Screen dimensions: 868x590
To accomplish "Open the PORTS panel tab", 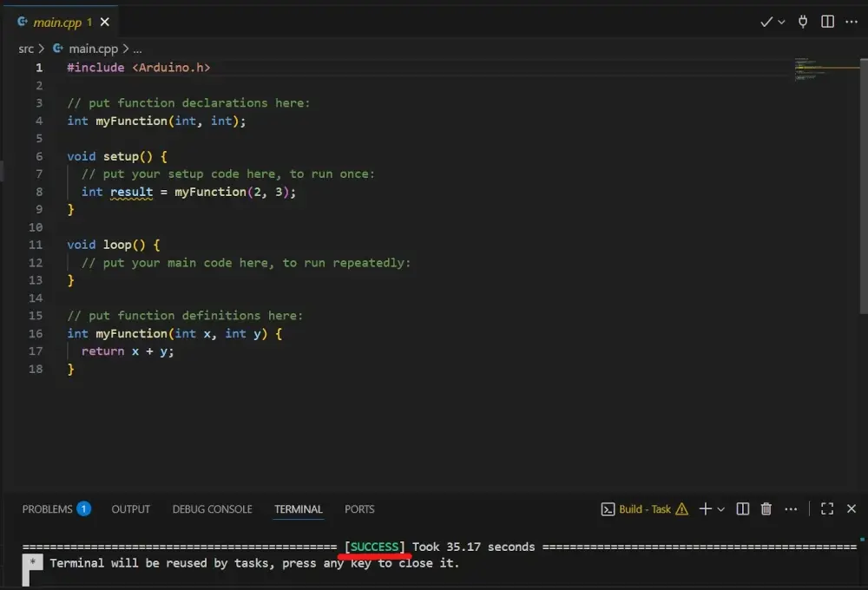I will [x=359, y=509].
